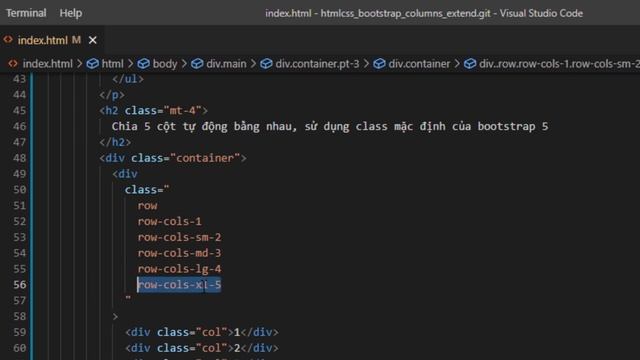Click body breadcrumb segment

pos(165,64)
